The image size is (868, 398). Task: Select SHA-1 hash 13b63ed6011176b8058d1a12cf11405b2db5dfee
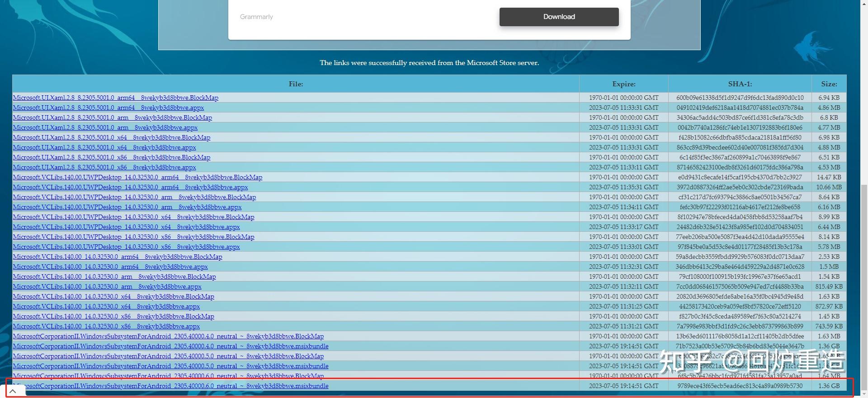pos(740,336)
